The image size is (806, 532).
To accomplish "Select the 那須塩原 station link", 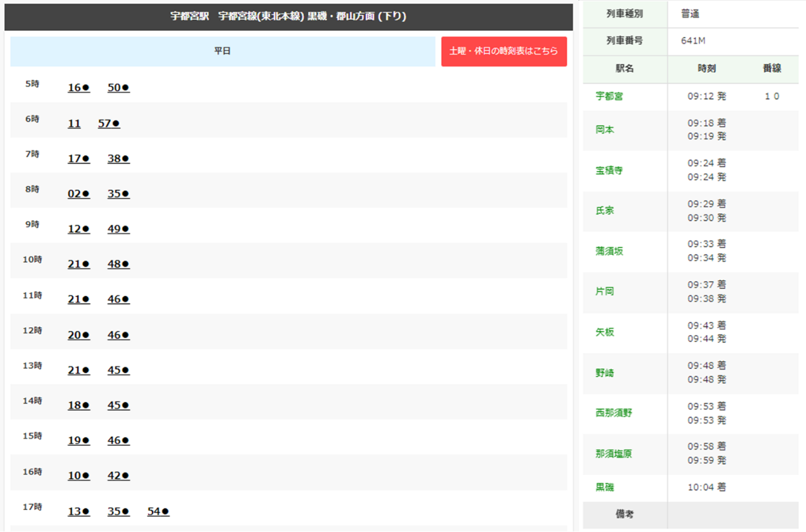I will tap(613, 453).
